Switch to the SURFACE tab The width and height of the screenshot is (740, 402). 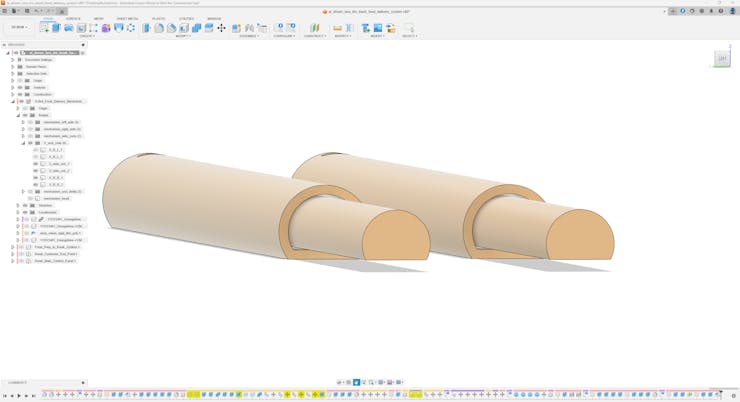tap(73, 19)
